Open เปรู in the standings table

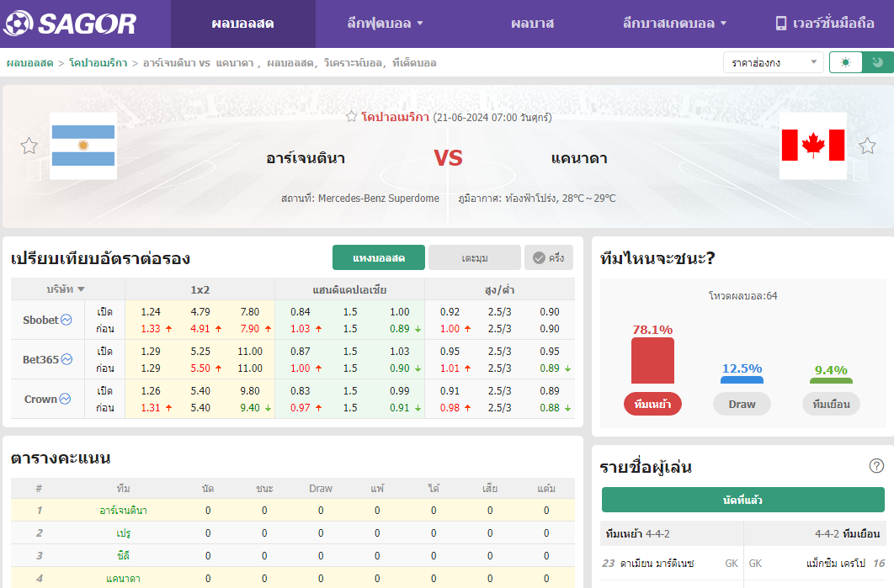pyautogui.click(x=123, y=533)
